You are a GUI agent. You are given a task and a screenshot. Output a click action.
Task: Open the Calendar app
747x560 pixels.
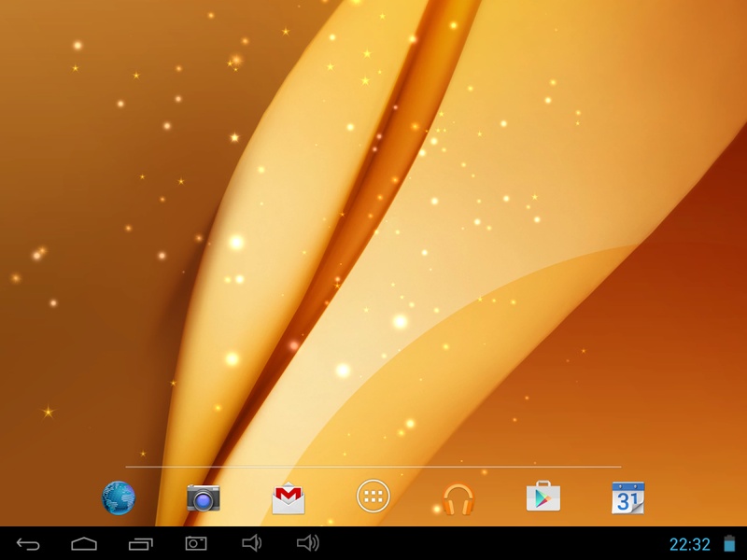click(x=627, y=497)
